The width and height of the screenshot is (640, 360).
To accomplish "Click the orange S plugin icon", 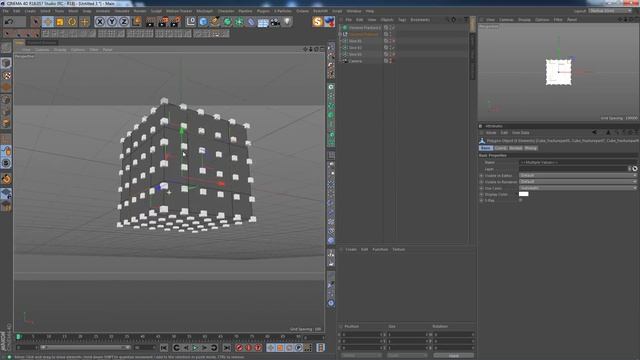I will (317, 22).
